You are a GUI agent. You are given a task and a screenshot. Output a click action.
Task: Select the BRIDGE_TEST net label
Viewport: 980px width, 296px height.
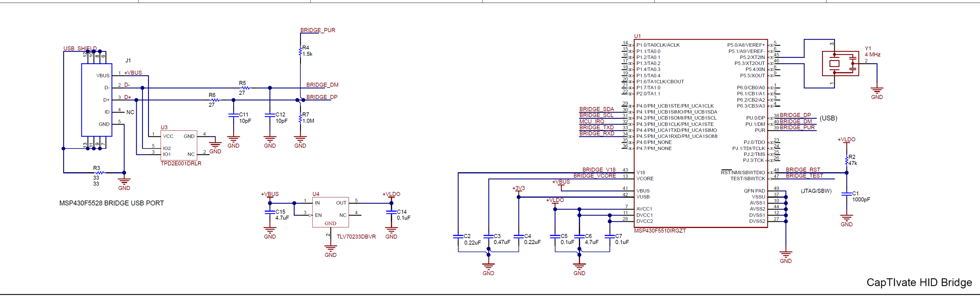click(x=804, y=176)
